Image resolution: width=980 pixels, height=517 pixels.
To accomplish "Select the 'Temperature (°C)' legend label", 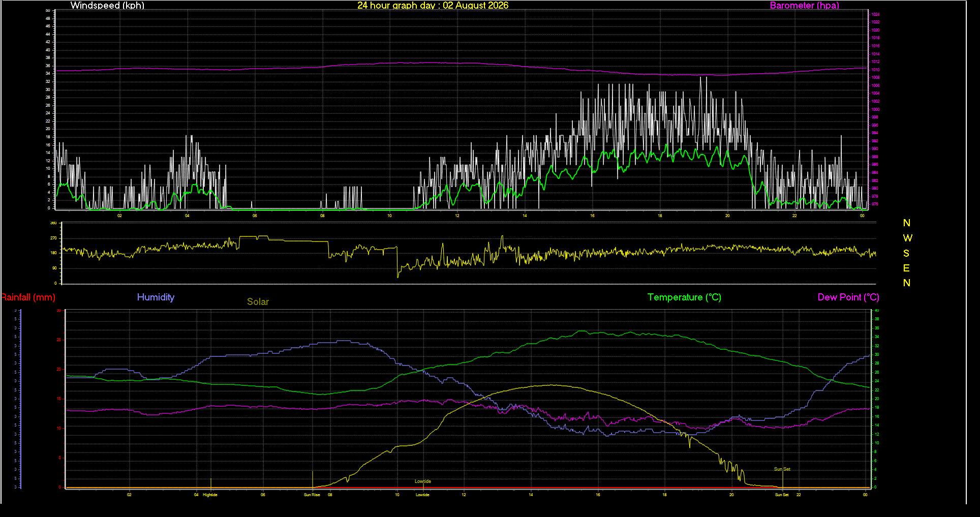I will tap(684, 297).
